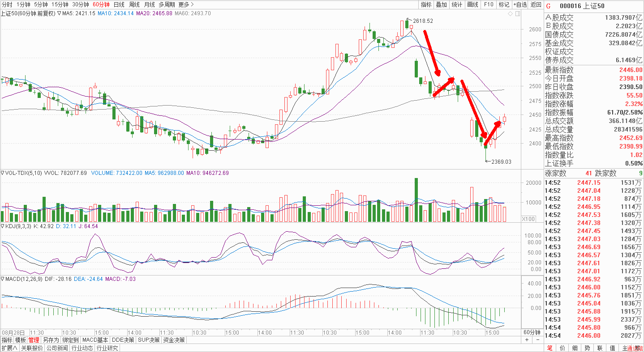This screenshot has width=644, height=352.
Task: Open the 细 detail tab
Action: [x=575, y=348]
